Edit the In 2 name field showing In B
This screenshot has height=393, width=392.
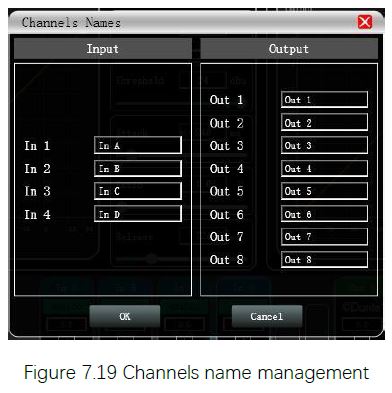click(138, 168)
